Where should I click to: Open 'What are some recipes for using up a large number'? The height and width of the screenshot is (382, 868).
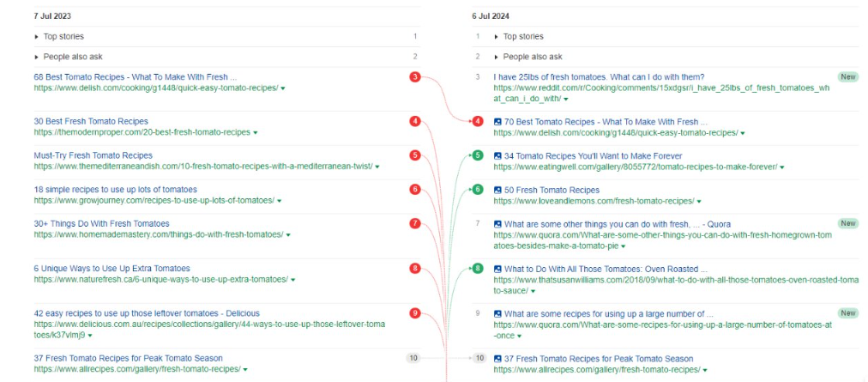click(609, 314)
